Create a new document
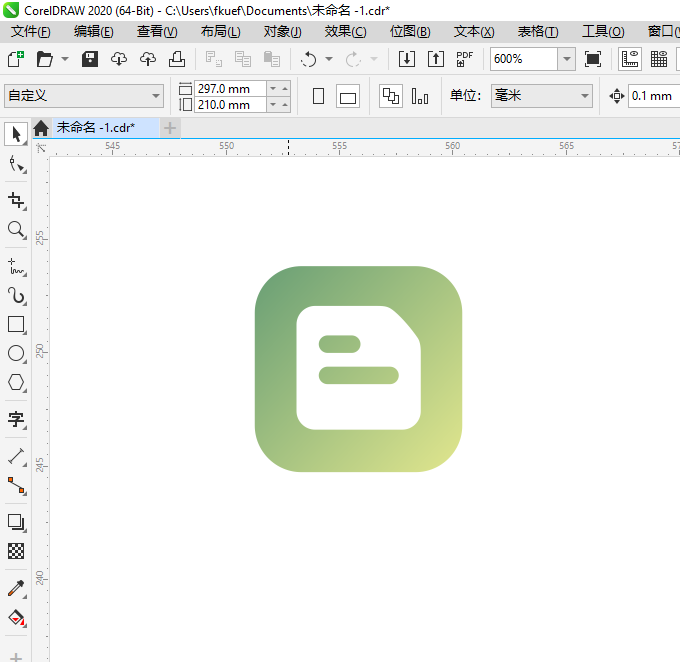Viewport: 680px width, 662px height. [16, 59]
